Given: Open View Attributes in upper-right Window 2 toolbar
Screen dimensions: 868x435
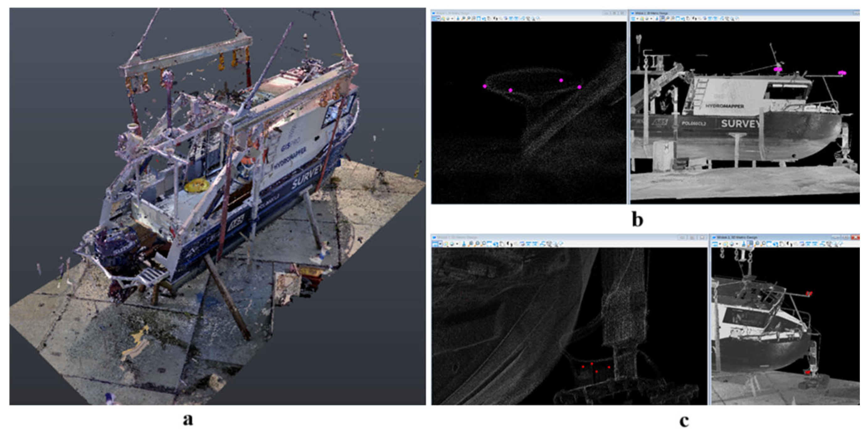Looking at the screenshot, I should coord(633,19).
